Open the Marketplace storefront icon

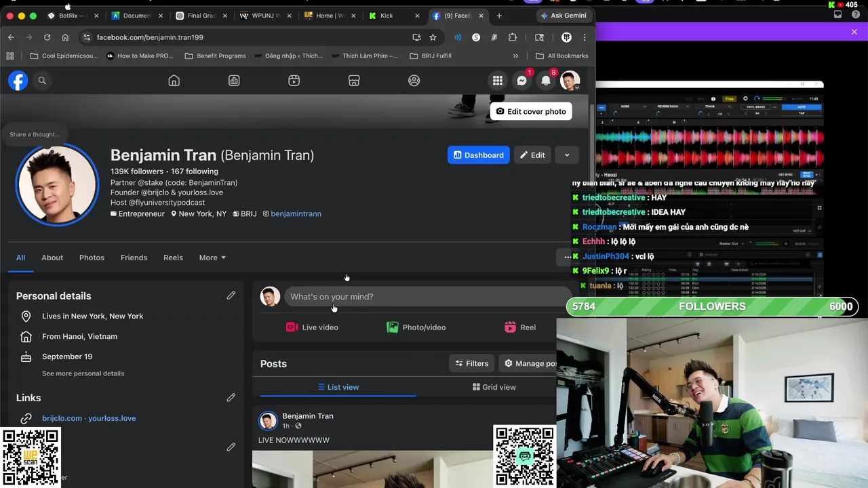354,81
